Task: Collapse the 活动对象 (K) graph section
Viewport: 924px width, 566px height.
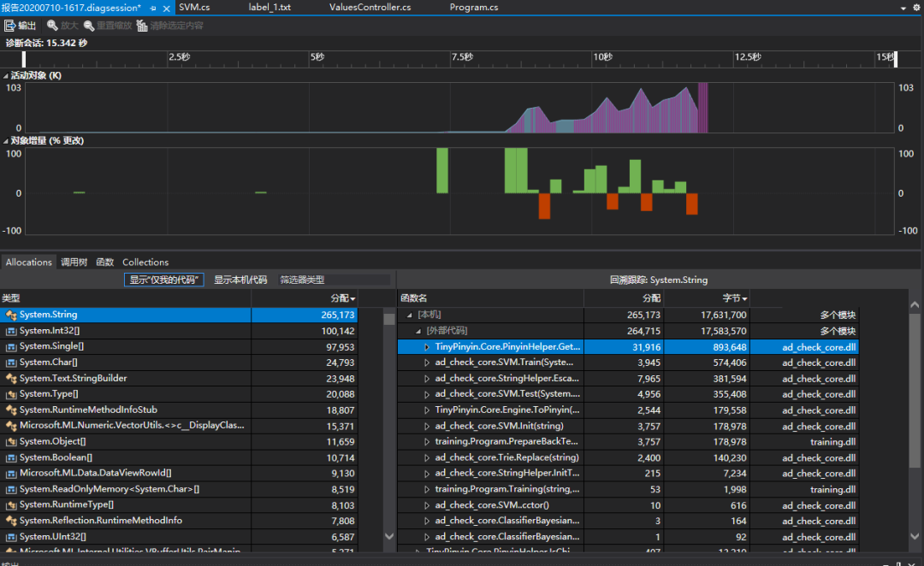Action: (5, 76)
